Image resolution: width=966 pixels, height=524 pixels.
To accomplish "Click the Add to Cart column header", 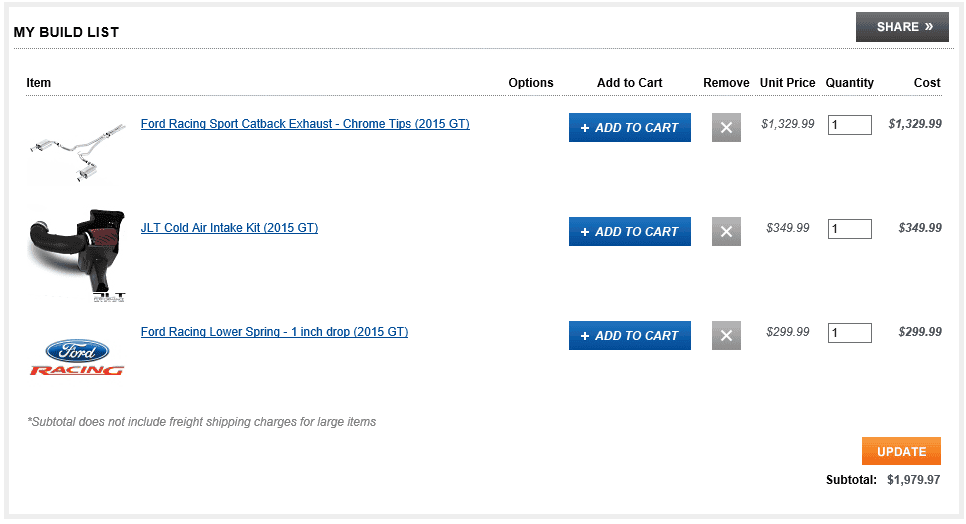I will point(630,83).
